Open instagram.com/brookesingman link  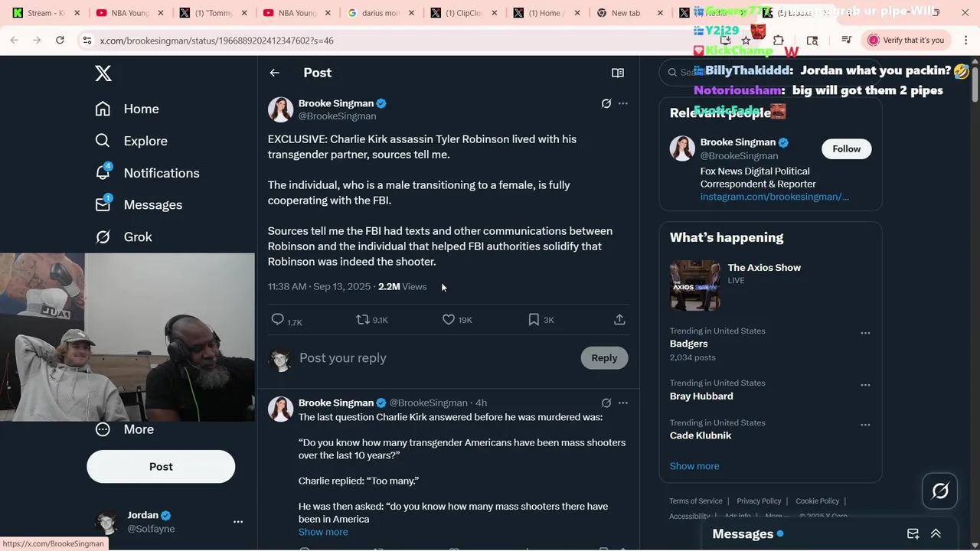click(x=774, y=197)
